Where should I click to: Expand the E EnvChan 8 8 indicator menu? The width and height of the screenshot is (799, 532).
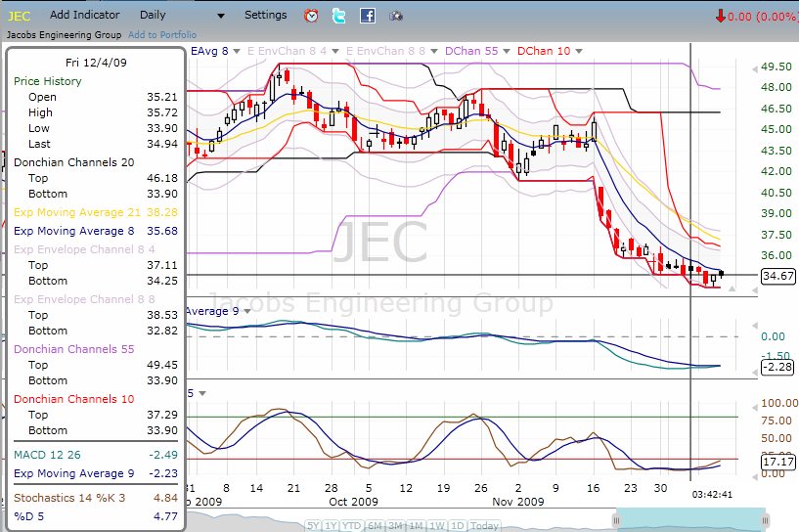433,51
